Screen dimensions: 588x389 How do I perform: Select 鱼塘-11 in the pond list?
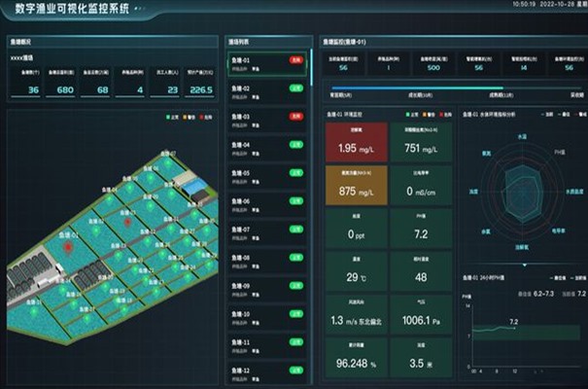[267, 346]
